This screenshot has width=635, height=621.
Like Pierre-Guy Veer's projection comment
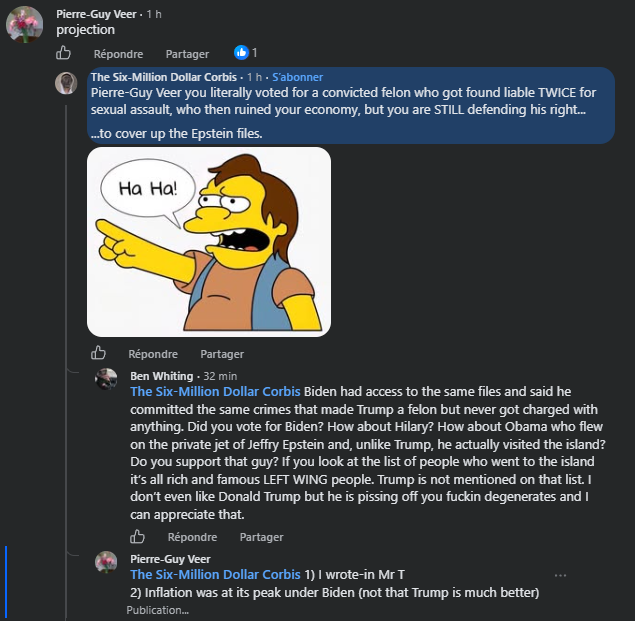63,53
